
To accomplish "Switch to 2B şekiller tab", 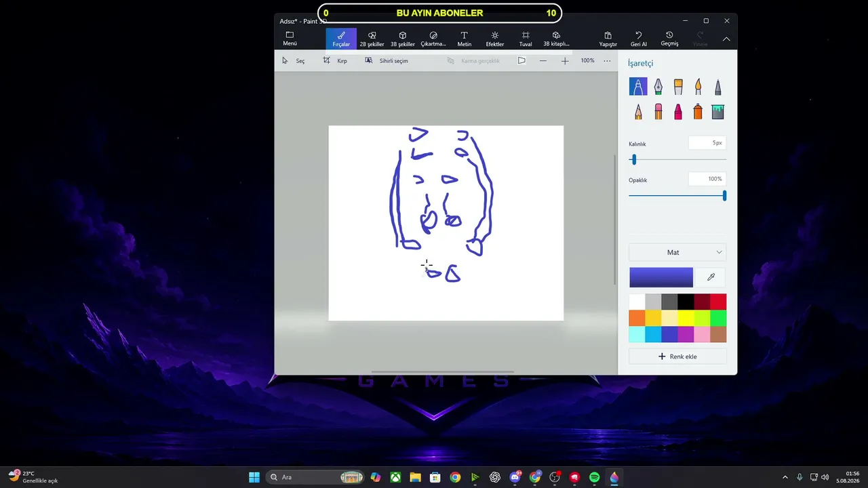I will (372, 39).
